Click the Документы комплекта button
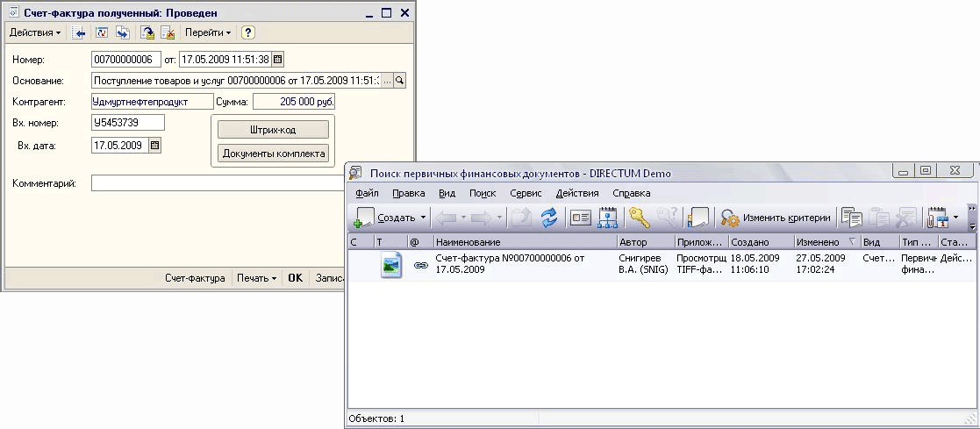980x429 pixels. point(273,154)
